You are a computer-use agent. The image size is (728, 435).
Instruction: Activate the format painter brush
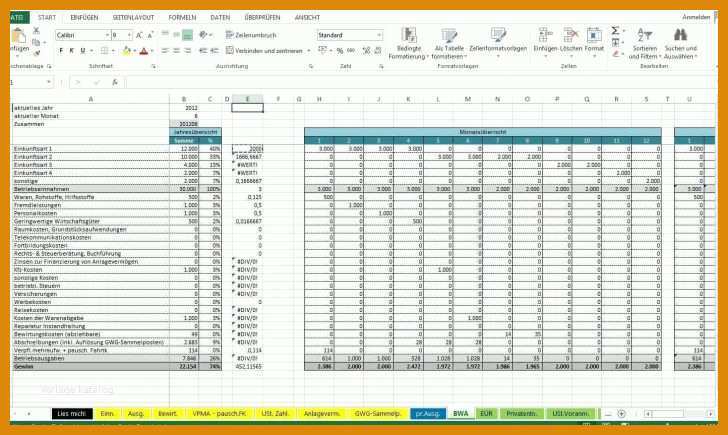[36, 53]
